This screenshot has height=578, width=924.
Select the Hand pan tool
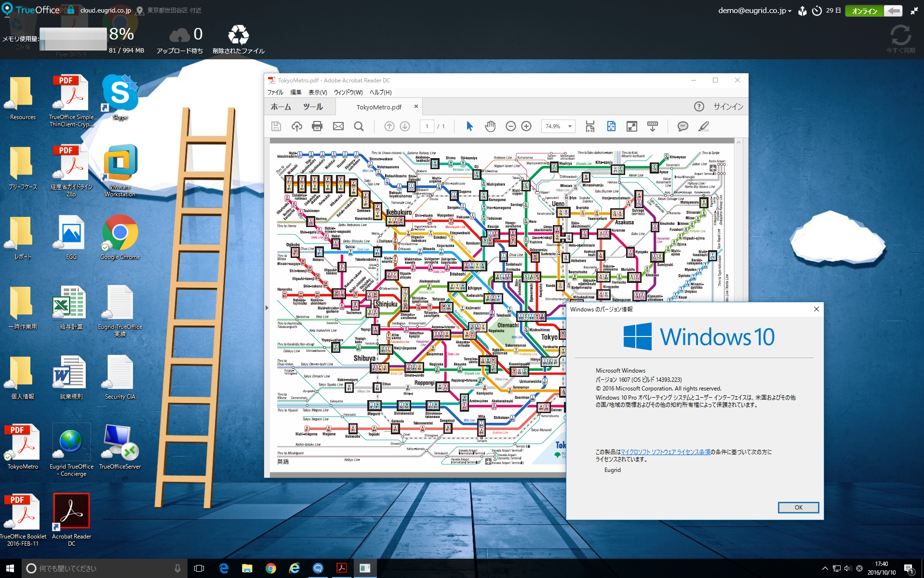[x=490, y=126]
